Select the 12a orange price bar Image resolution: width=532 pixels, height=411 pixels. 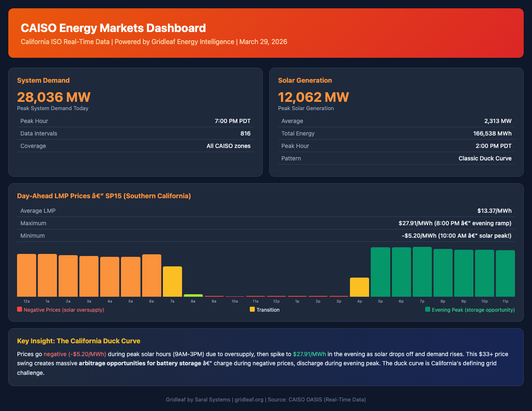click(27, 275)
